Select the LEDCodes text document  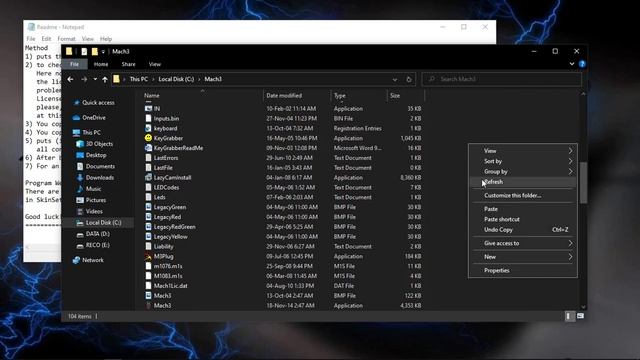(166, 187)
